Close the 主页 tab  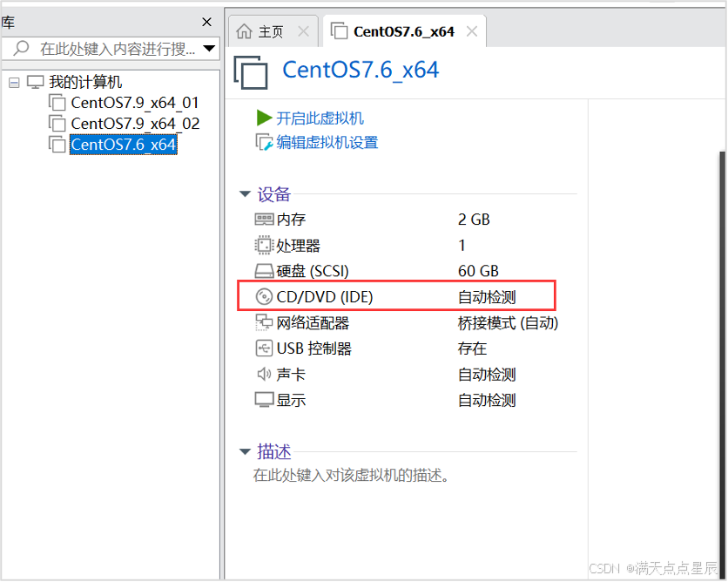[304, 31]
